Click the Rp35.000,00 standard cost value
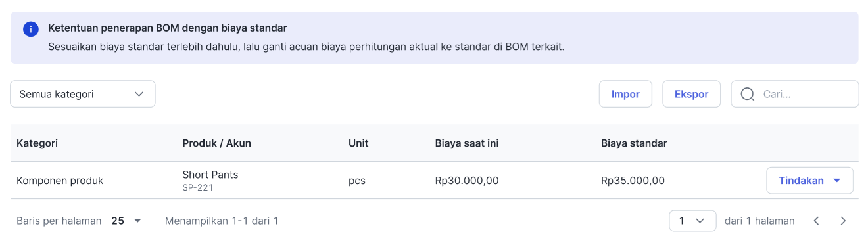The height and width of the screenshot is (249, 868). 633,181
